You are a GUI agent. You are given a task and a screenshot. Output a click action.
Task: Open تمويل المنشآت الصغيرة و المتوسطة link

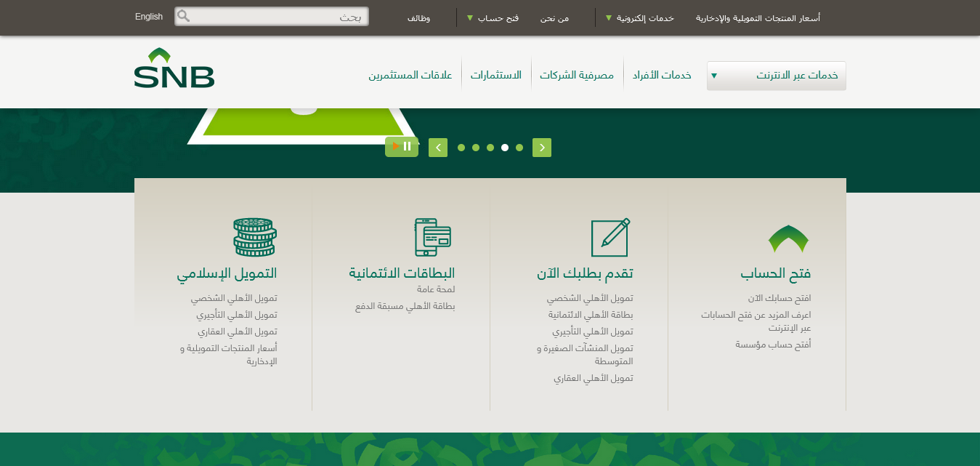(585, 355)
